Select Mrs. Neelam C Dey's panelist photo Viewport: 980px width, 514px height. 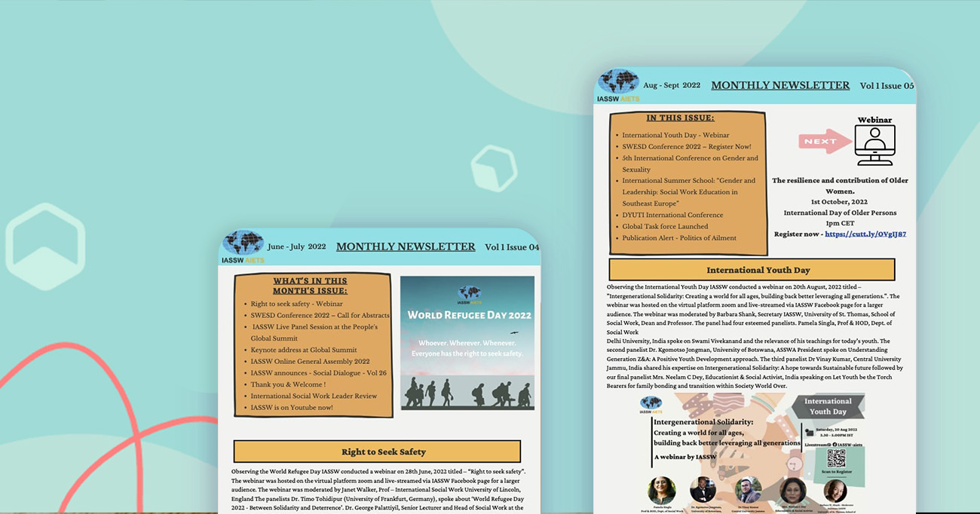coord(792,491)
